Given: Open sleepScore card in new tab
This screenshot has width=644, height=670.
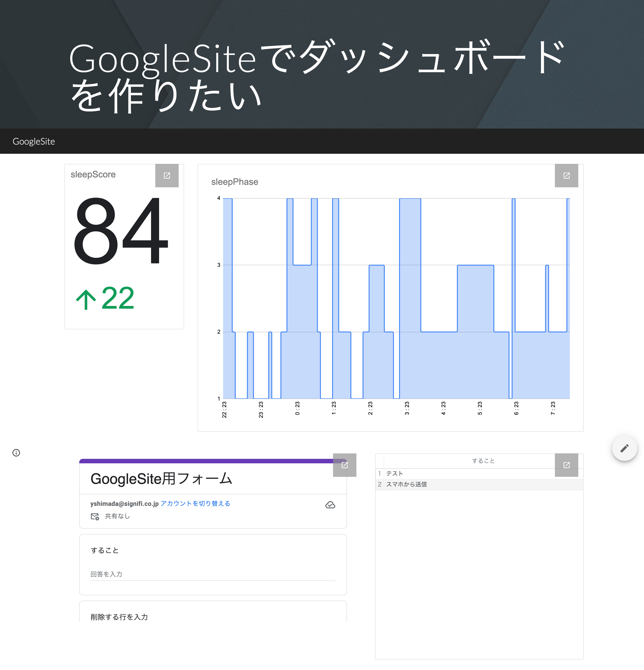Looking at the screenshot, I should click(167, 175).
